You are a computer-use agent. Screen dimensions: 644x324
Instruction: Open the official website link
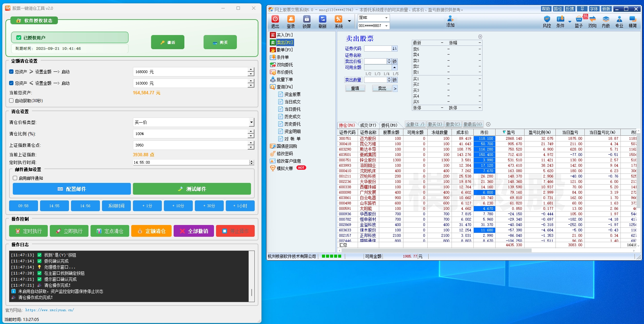49,310
